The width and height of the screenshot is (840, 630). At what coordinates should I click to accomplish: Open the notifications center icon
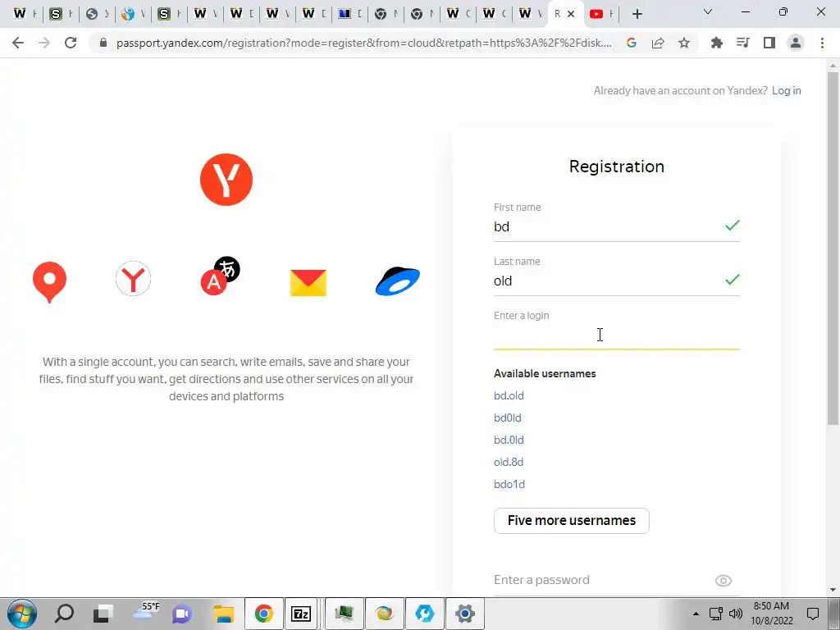coord(813,614)
